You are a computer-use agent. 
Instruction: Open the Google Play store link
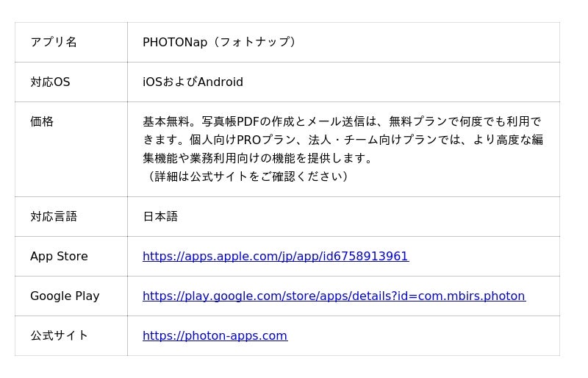334,296
